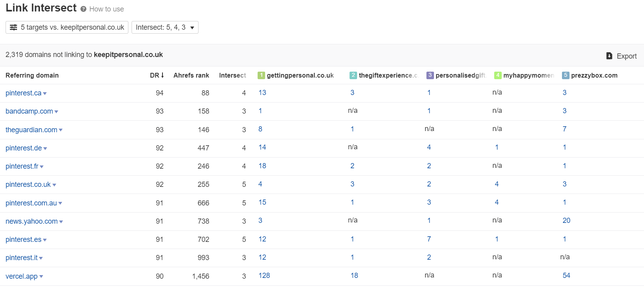Viewport: 644px width, 287px height.
Task: Sort by Ahrefs rank column header
Action: click(x=191, y=75)
